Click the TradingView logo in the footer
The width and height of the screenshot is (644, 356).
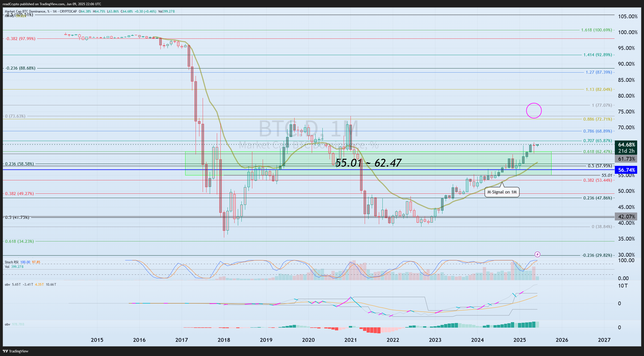[16, 351]
